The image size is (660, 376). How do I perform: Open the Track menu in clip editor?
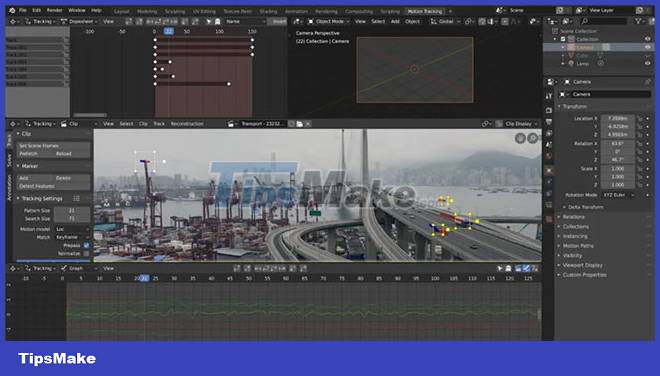coord(159,124)
